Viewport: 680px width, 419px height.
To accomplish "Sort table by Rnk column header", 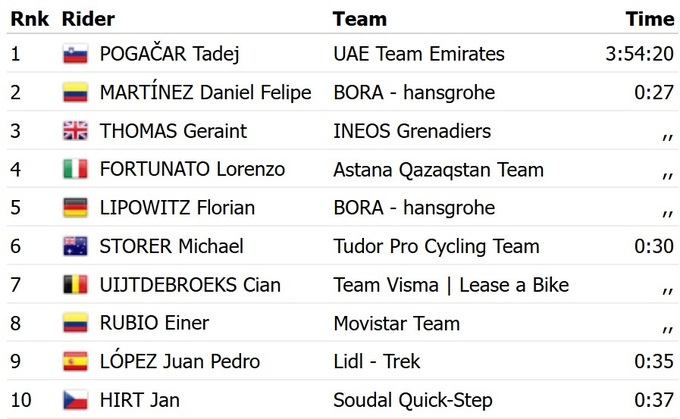I will [29, 19].
